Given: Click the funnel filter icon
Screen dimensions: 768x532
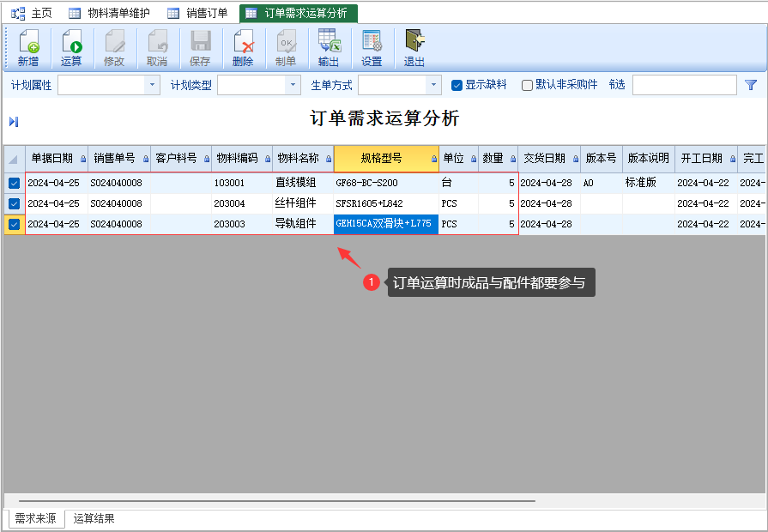Looking at the screenshot, I should point(751,85).
